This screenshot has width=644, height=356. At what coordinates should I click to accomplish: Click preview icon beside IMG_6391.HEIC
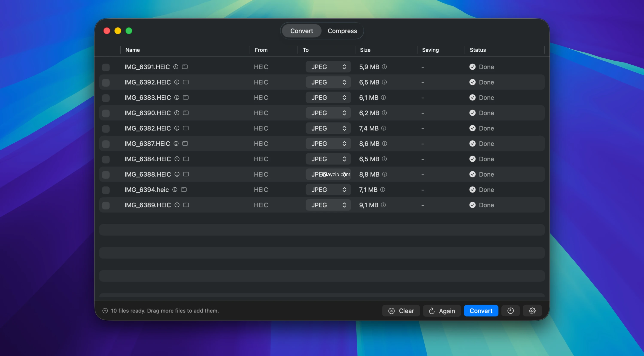[x=185, y=67]
